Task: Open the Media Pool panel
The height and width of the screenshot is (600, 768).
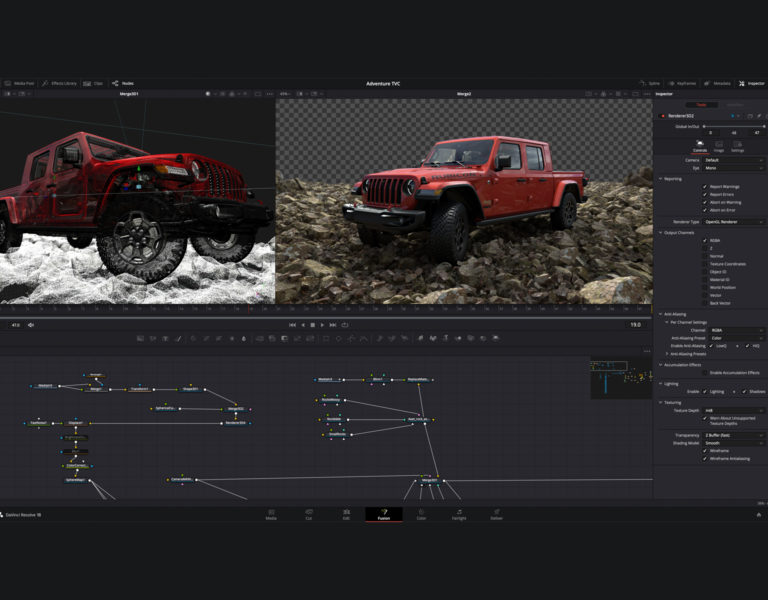Action: coord(19,83)
